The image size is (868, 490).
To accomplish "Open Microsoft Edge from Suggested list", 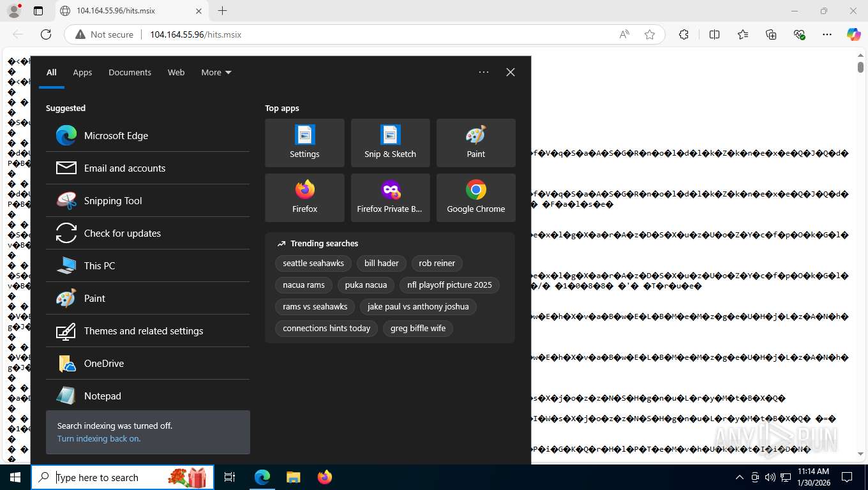I will coord(147,135).
